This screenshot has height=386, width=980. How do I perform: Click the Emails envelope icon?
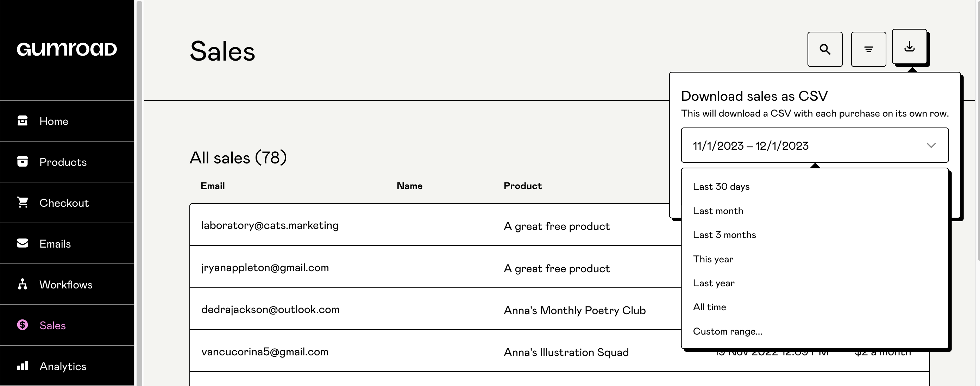point(23,243)
